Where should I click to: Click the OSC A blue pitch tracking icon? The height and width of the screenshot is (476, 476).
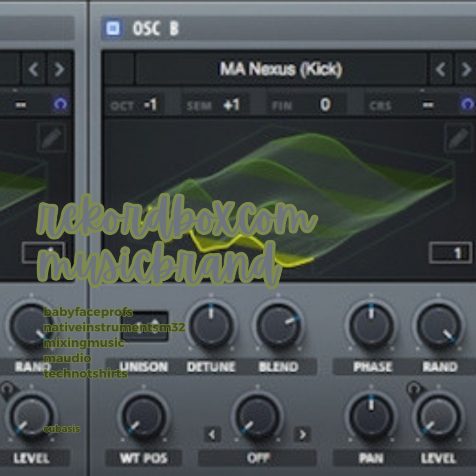point(61,105)
